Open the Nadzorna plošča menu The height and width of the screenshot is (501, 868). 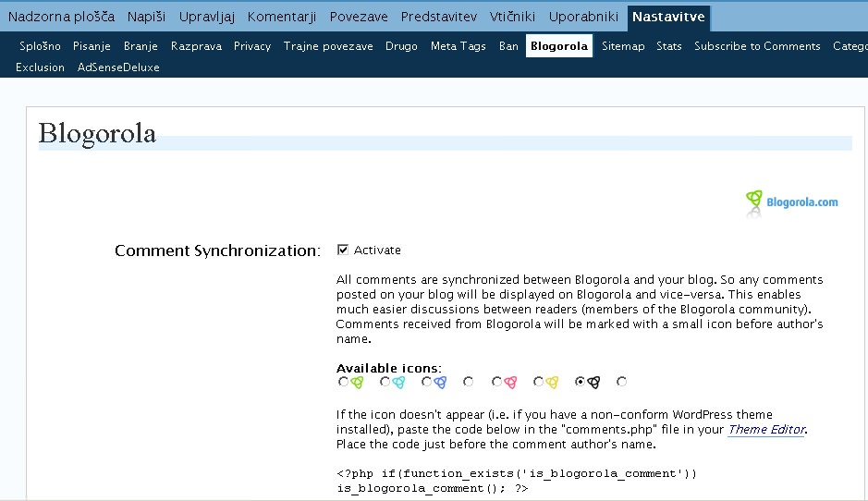click(61, 17)
